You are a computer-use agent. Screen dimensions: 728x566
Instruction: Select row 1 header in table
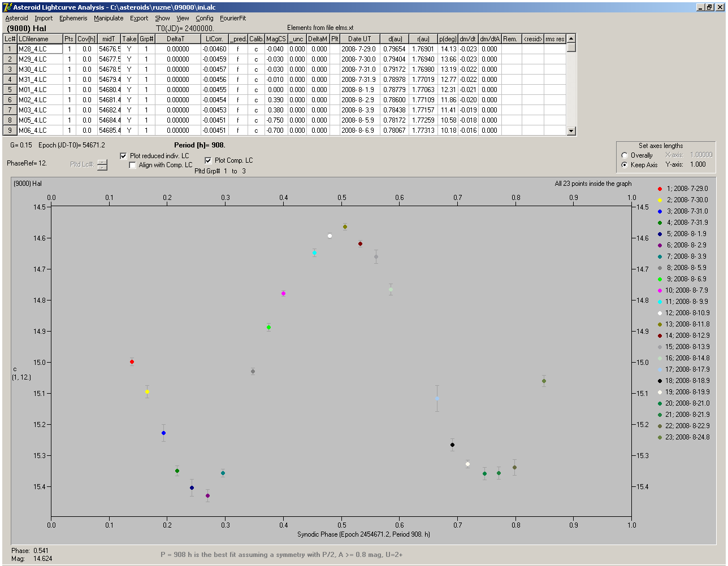(10, 49)
